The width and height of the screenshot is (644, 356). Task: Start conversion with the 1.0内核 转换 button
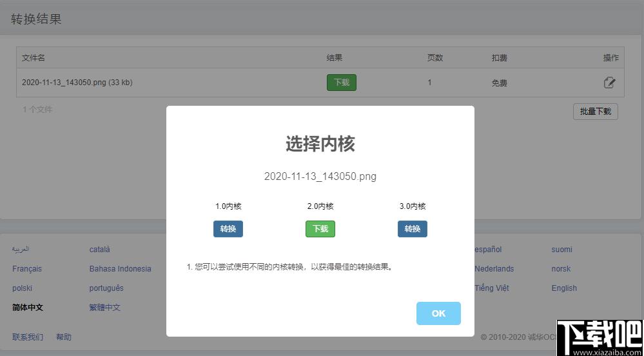pos(228,229)
